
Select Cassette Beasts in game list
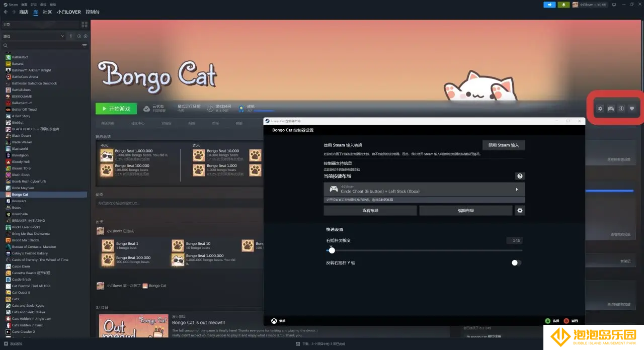click(x=46, y=273)
